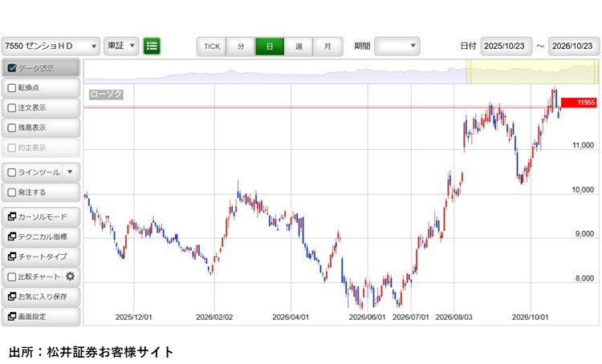Enable the 転換点 checkbox
This screenshot has height=364, width=602.
[x=12, y=88]
